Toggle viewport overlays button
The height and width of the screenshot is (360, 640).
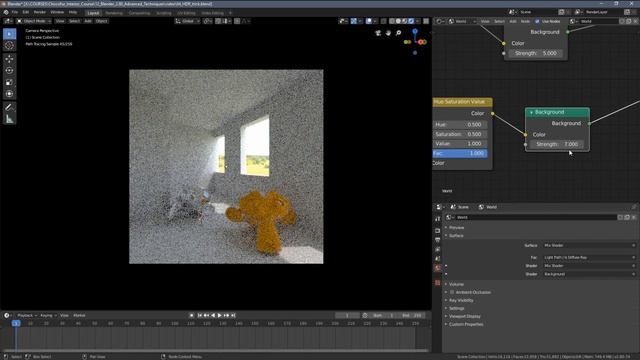tap(369, 21)
